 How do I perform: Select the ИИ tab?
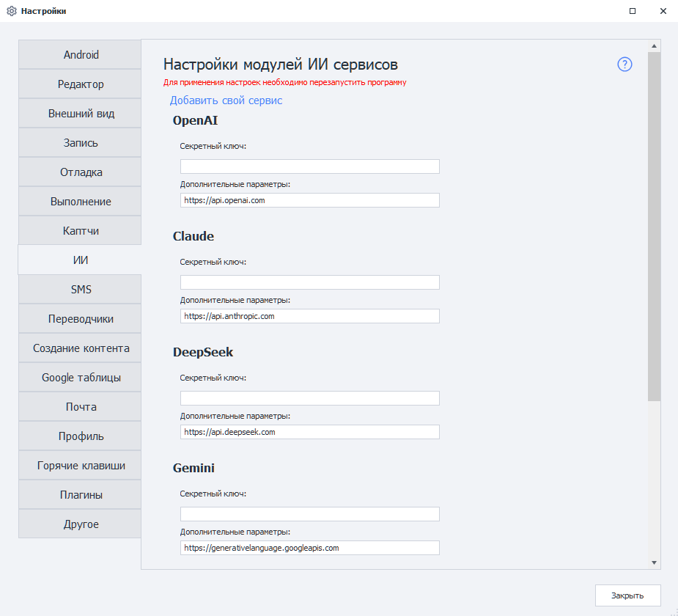(x=80, y=260)
